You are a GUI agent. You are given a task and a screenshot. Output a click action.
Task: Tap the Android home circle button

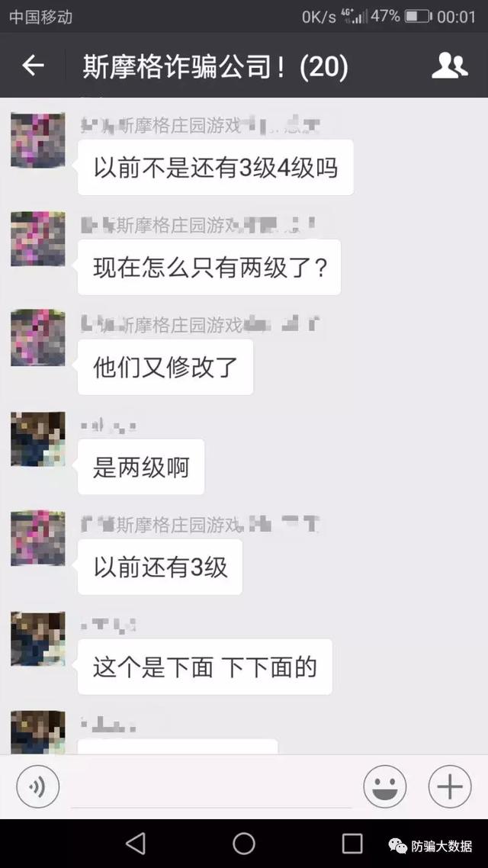coord(244,844)
